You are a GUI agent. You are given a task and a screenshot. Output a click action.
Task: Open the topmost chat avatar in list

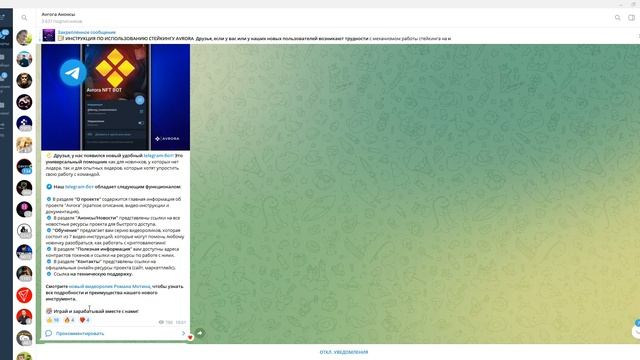[x=24, y=38]
